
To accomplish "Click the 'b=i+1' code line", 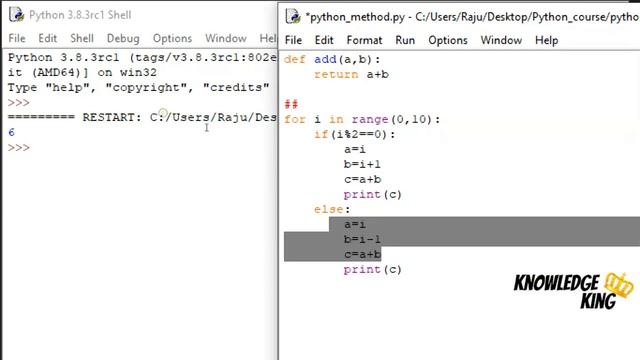I will pos(362,164).
